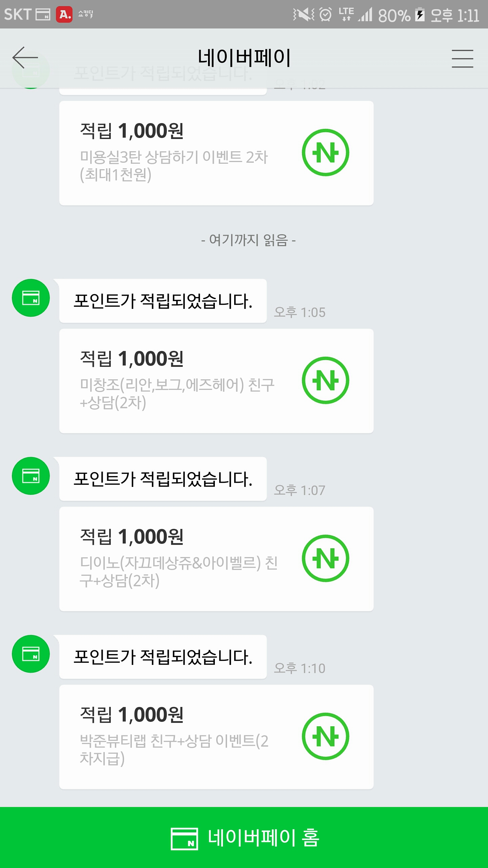
Task: Tap N point icon on 디이노 card
Action: point(325,558)
